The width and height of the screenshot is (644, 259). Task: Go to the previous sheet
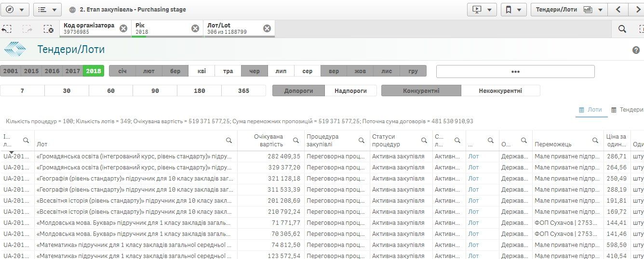coord(617,9)
